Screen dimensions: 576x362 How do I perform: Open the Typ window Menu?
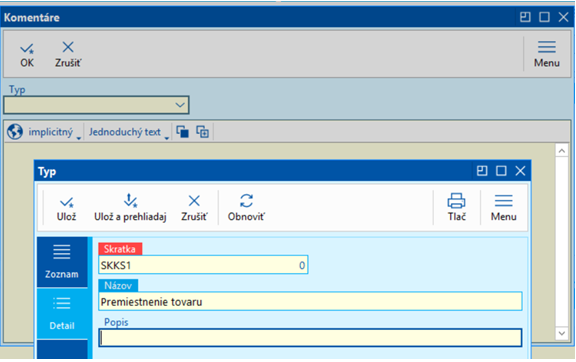tap(504, 208)
